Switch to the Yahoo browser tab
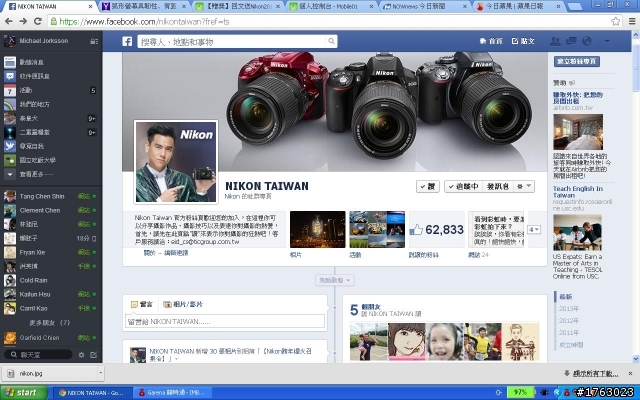Viewport: 640px width, 400px height. click(144, 6)
